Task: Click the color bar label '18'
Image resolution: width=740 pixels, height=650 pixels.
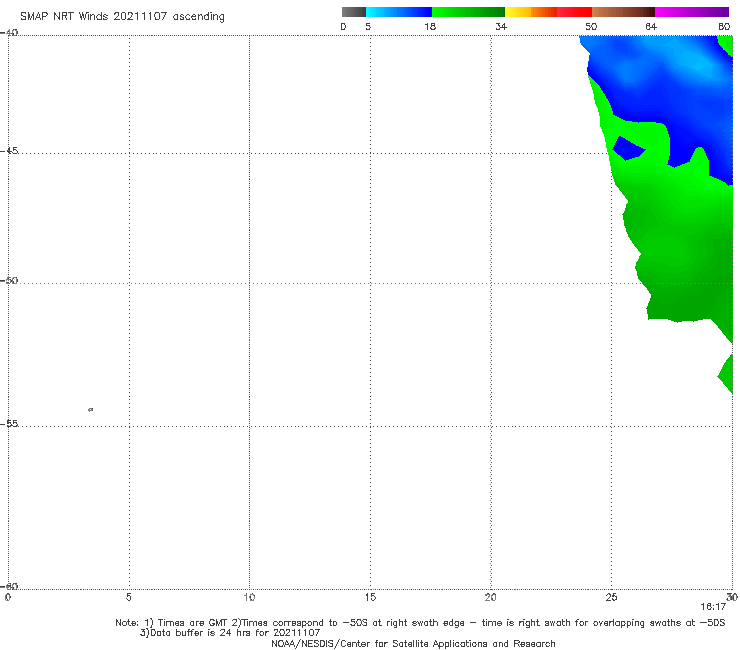Action: pos(430,26)
